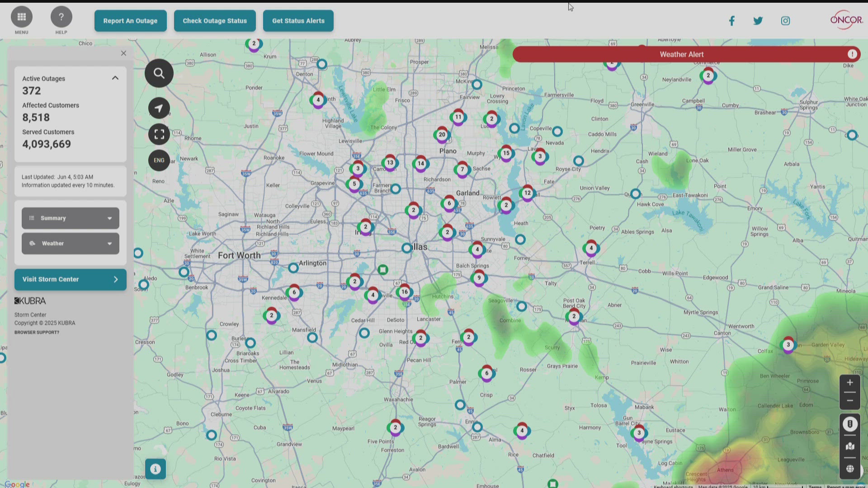Viewport: 868px width, 488px height.
Task: Expand the Weather dropdown
Action: [x=71, y=244]
